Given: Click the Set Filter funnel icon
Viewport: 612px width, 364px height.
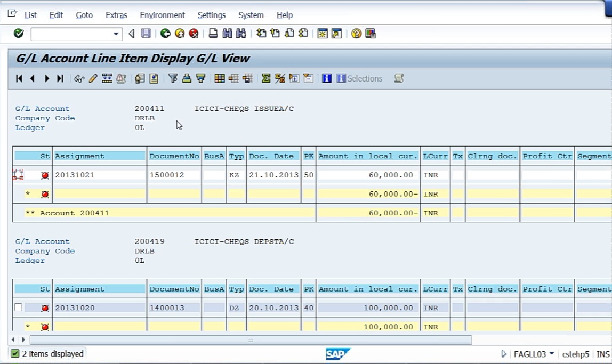Looking at the screenshot, I should coord(173,78).
